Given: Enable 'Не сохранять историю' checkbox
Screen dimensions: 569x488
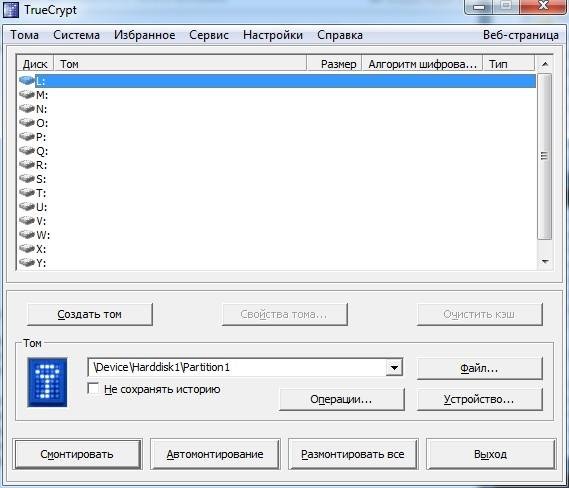Looking at the screenshot, I should pyautogui.click(x=93, y=389).
